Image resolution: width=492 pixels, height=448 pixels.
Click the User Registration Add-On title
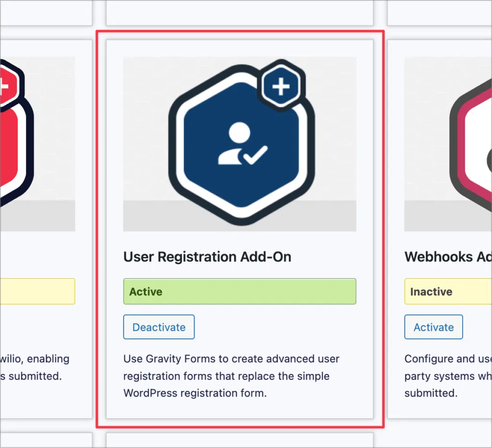pos(207,257)
